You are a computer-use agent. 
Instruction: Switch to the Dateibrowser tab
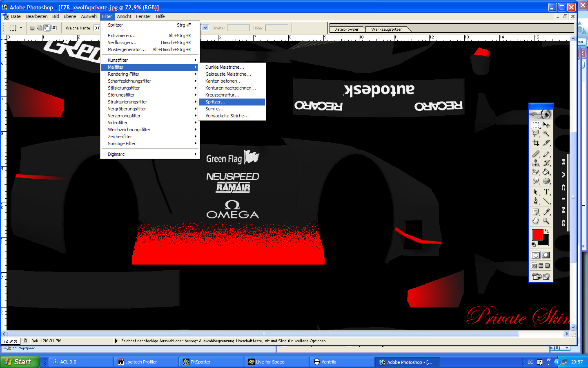point(347,29)
